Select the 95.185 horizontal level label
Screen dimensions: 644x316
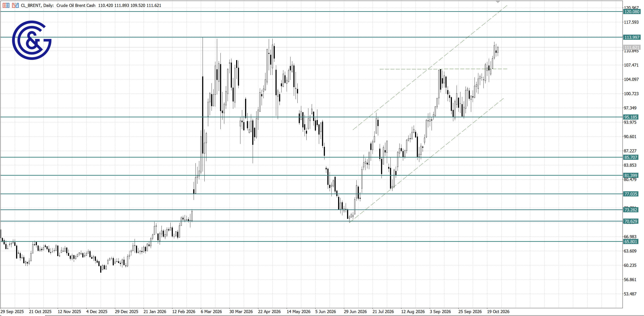(631, 117)
